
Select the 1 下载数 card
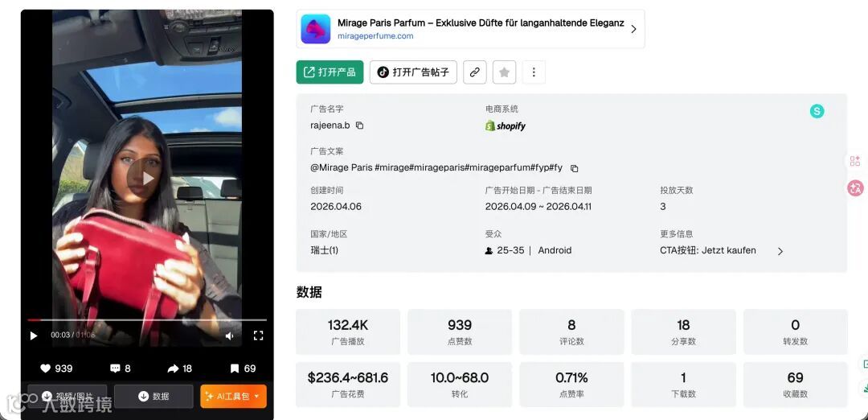point(683,385)
